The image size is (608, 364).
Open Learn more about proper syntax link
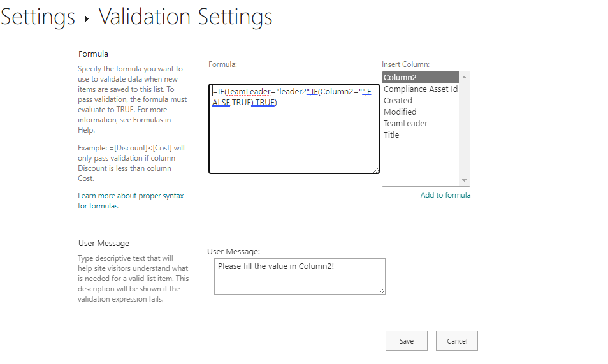coord(131,201)
